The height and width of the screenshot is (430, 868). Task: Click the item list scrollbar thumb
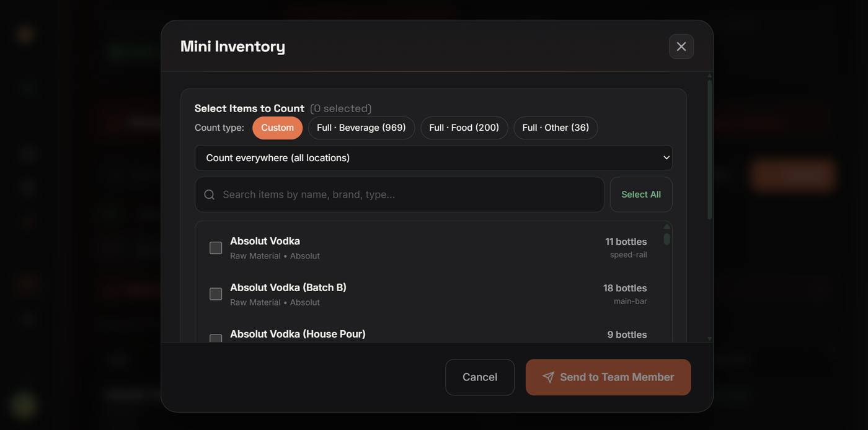[666, 239]
